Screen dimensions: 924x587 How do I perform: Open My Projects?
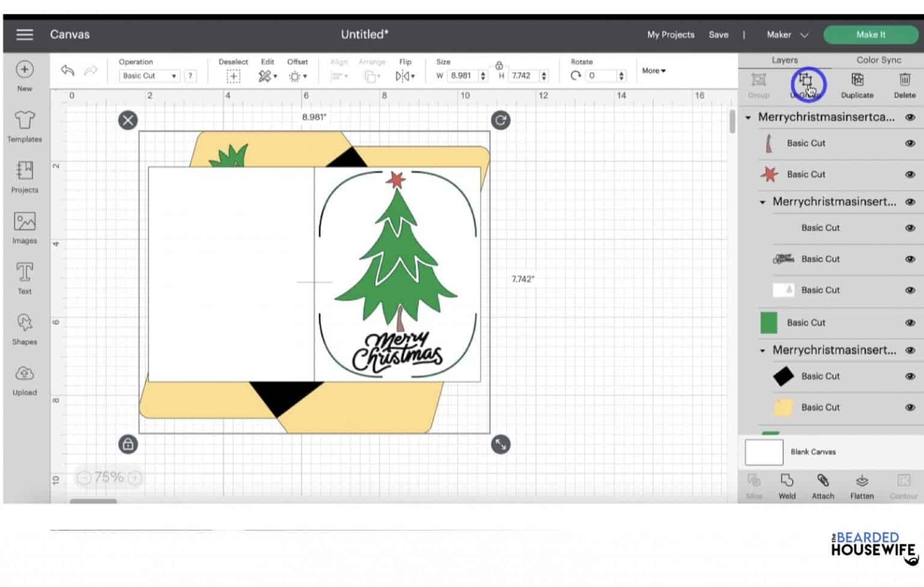coord(670,34)
